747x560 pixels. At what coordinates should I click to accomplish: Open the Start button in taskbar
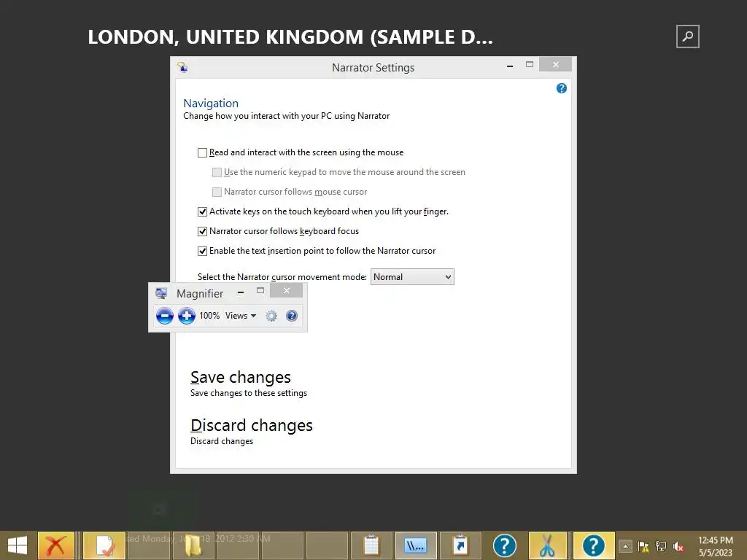click(x=18, y=545)
